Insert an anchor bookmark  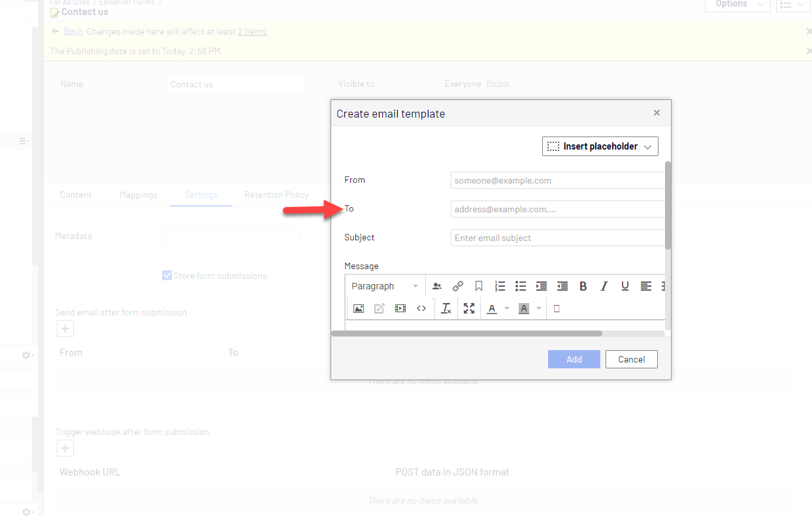click(x=479, y=286)
